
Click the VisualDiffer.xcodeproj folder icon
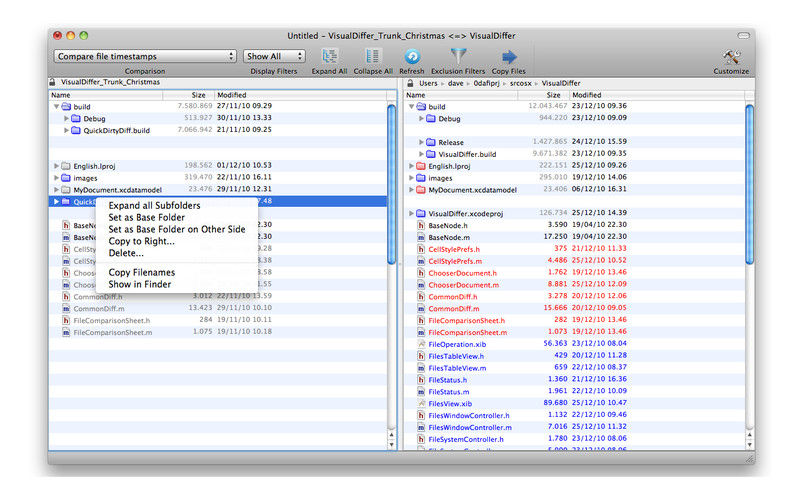tap(421, 213)
